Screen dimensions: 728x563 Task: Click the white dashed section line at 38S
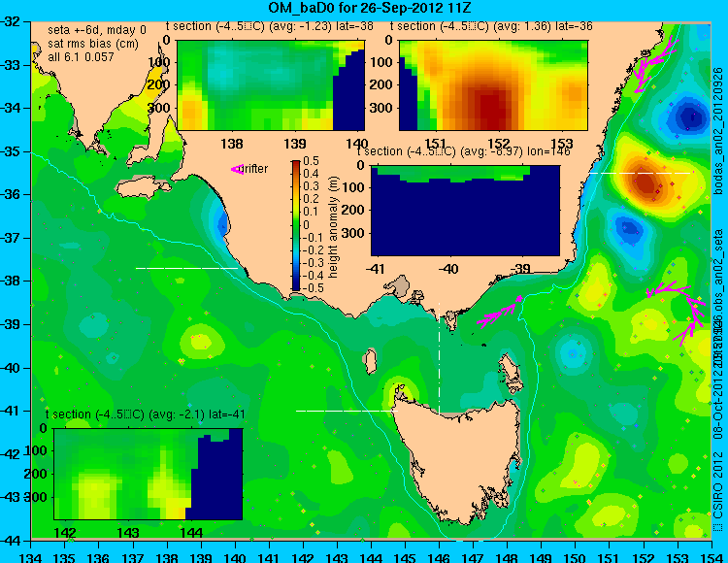(x=186, y=268)
